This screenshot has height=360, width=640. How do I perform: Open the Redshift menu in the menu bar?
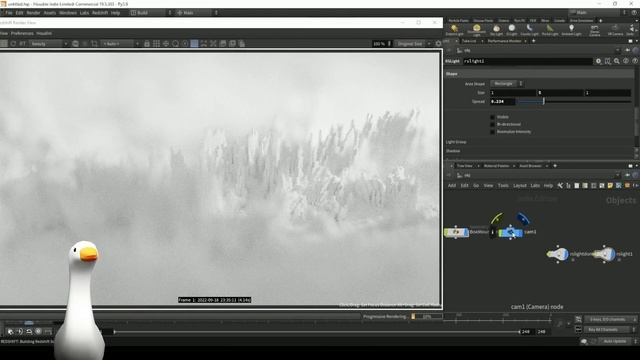click(x=100, y=13)
